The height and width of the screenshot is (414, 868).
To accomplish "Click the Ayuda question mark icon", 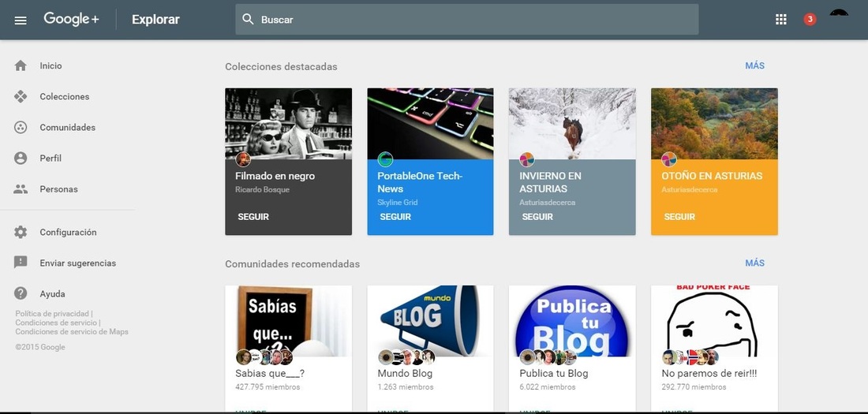I will (21, 293).
